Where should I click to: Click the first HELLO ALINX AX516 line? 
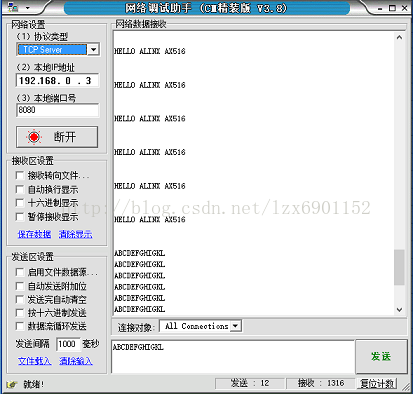150,51
